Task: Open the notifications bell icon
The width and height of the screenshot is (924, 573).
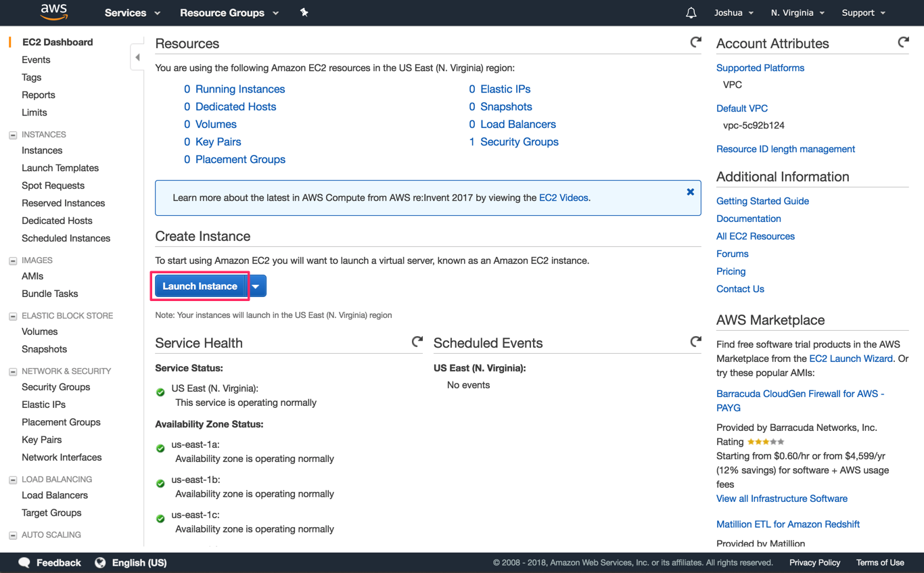Action: 691,12
